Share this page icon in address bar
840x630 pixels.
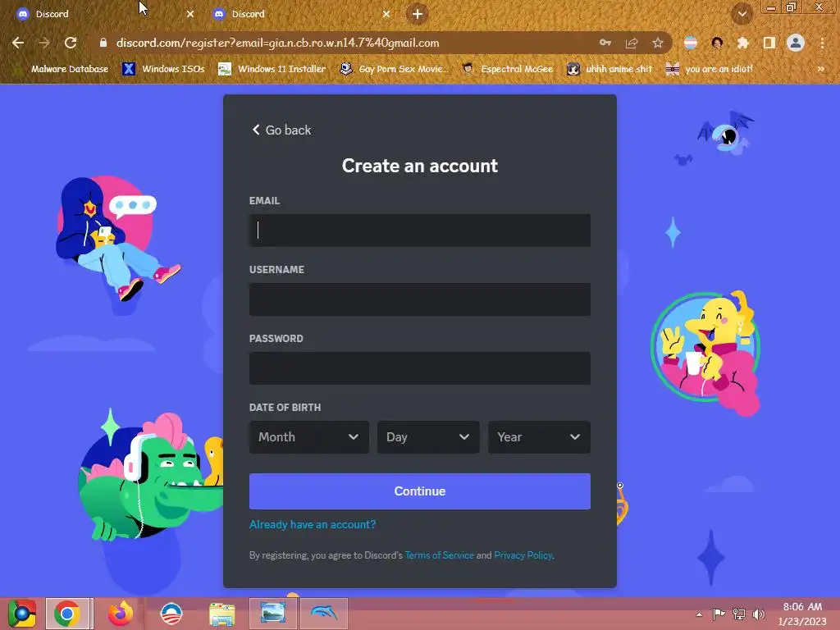point(632,43)
